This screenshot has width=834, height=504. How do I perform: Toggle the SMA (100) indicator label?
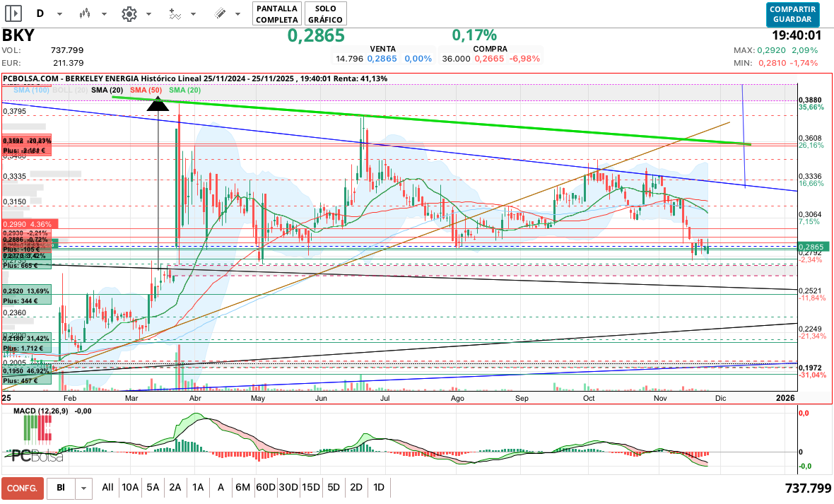[x=31, y=90]
